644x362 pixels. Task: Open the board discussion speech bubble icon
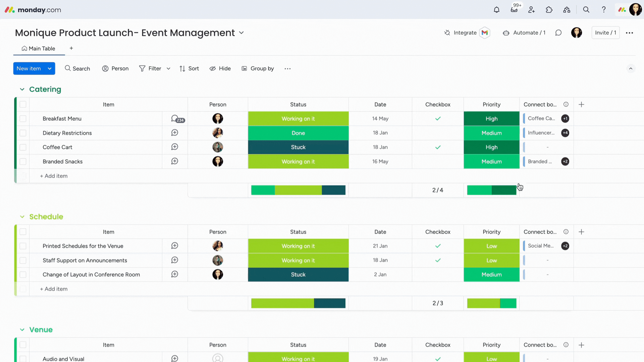click(558, 33)
